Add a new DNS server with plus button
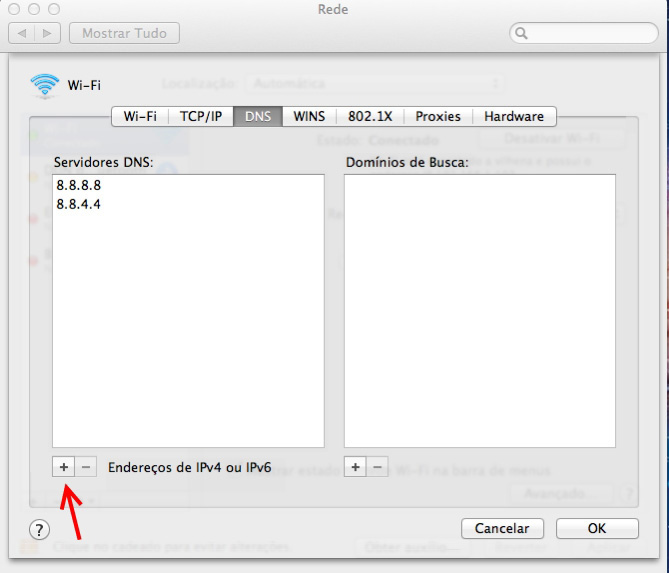The height and width of the screenshot is (573, 669). coord(64,467)
